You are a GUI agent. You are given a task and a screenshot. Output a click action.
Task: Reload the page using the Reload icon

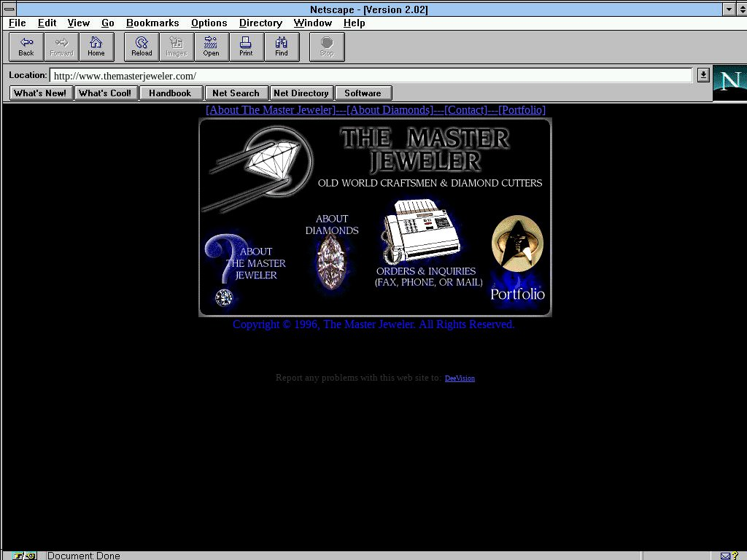[142, 47]
